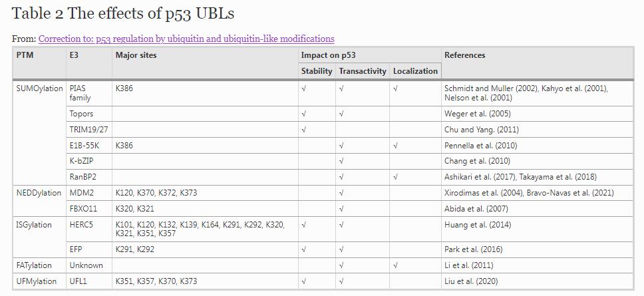
Task: Click the E3 column header
Action: coord(74,55)
